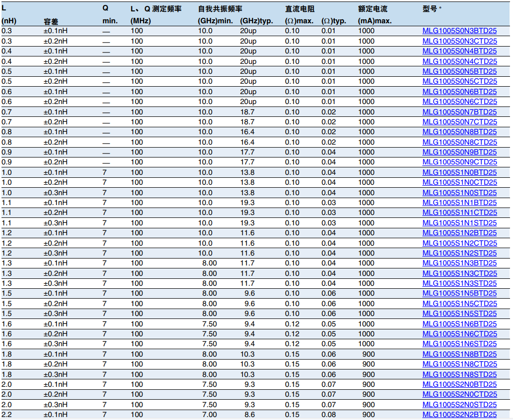Follow the MLG1005S1N3STD25 part link
The width and height of the screenshot is (513, 420).
click(x=460, y=283)
